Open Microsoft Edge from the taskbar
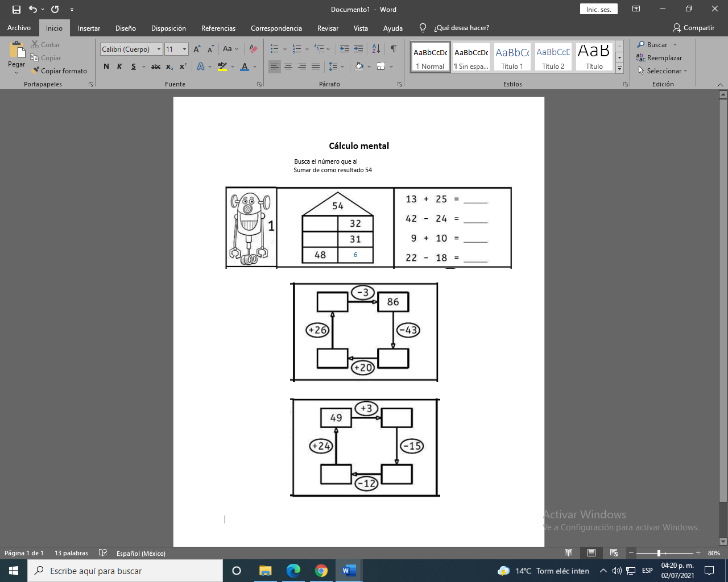 pyautogui.click(x=293, y=571)
